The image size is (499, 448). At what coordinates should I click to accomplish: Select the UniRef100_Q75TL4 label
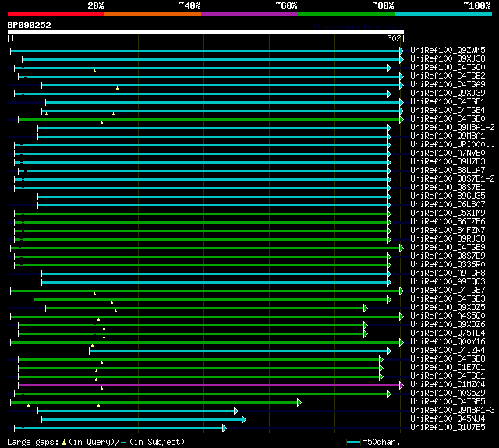point(448,333)
